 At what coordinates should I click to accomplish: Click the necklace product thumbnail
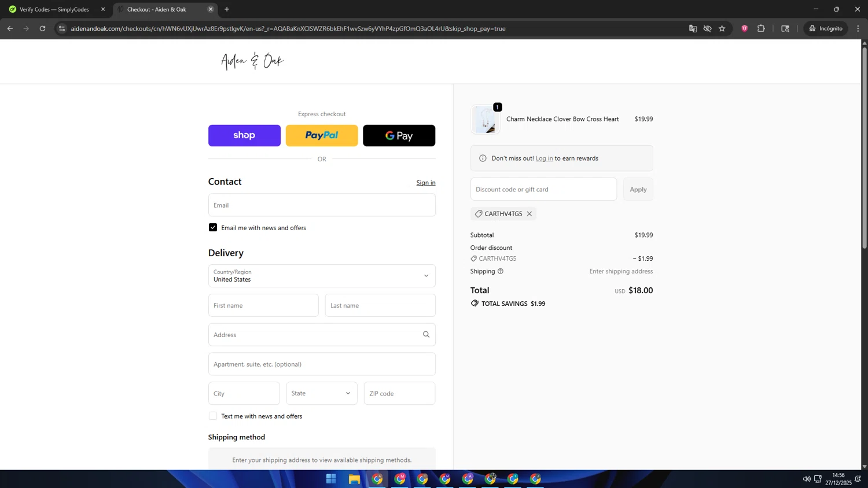[x=485, y=120]
